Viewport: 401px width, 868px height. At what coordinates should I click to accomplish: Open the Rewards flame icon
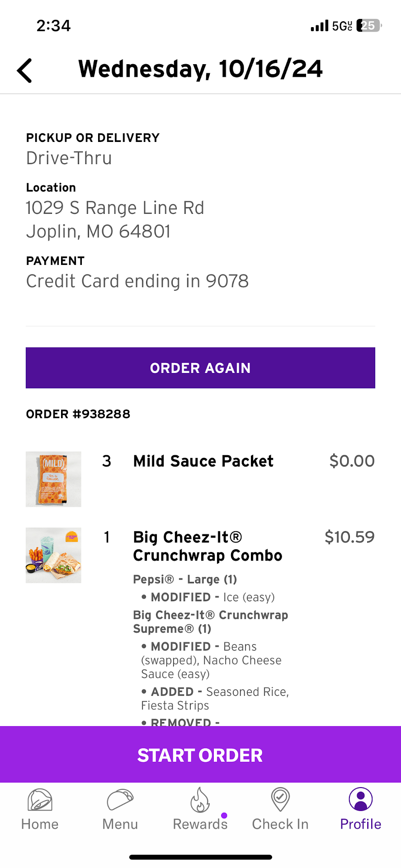[x=200, y=800]
